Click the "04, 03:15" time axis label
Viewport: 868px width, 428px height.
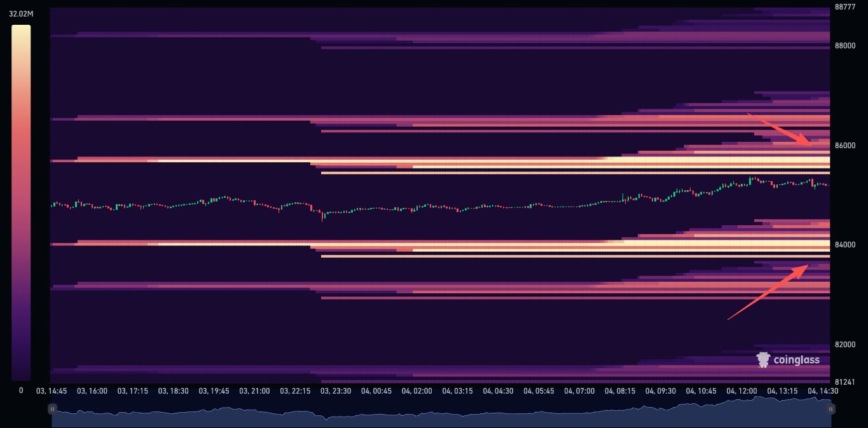pos(458,390)
